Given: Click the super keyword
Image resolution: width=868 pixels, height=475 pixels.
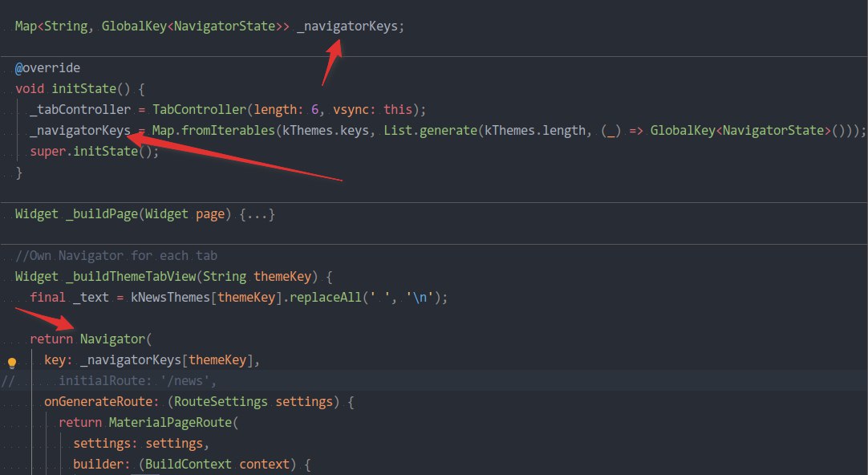Looking at the screenshot, I should pyautogui.click(x=47, y=151).
